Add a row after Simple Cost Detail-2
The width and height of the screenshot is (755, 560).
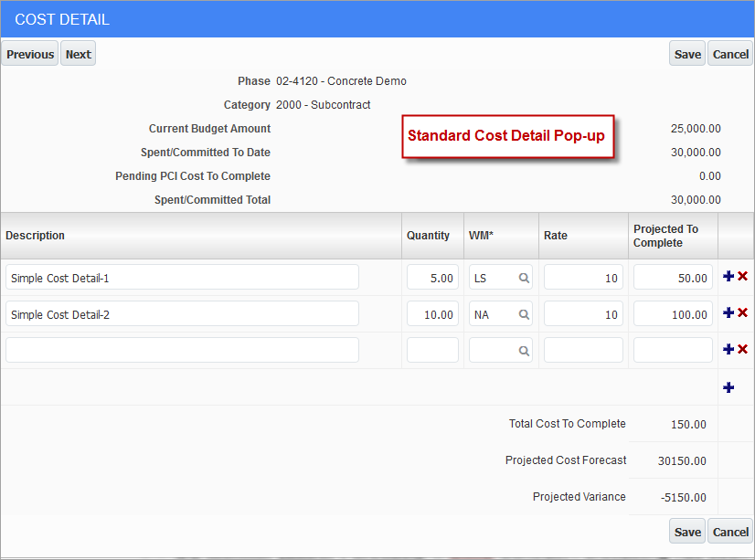tap(728, 312)
